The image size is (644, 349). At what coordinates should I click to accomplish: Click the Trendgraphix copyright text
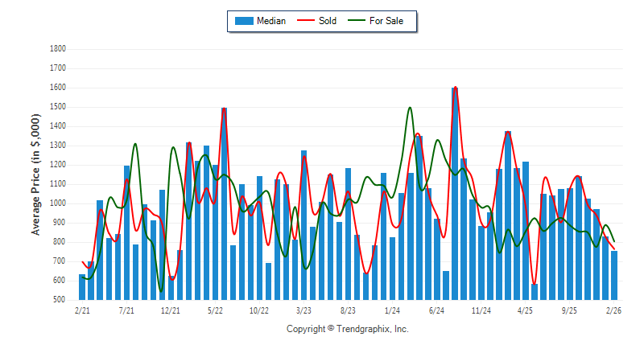[348, 329]
